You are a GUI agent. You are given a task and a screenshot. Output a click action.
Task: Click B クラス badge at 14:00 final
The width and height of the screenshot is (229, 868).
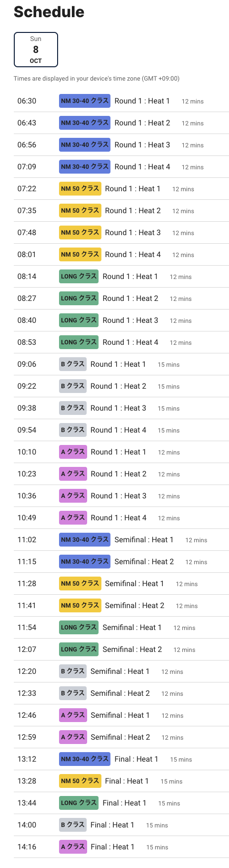(x=73, y=825)
